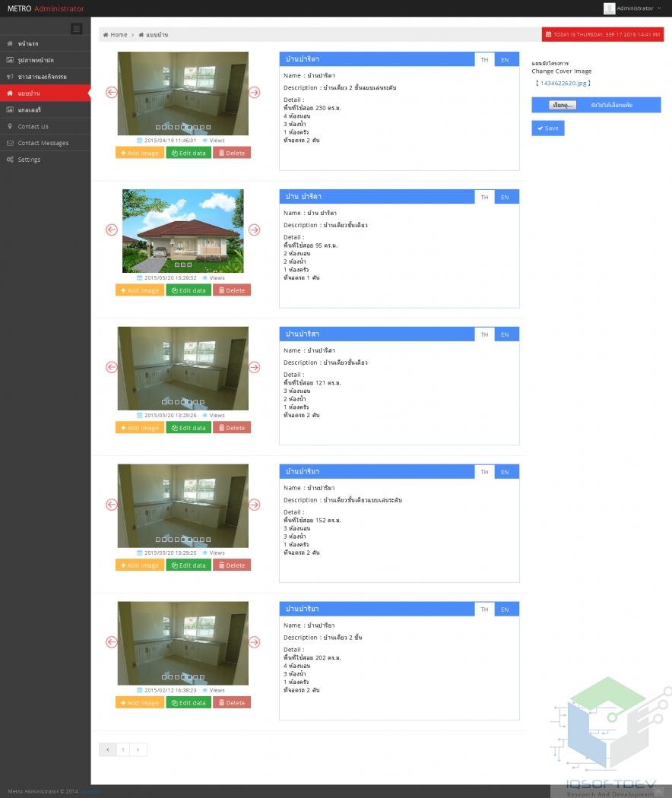
Task: Choose EN tab on the 121 ตร.ม. house
Action: click(x=505, y=334)
